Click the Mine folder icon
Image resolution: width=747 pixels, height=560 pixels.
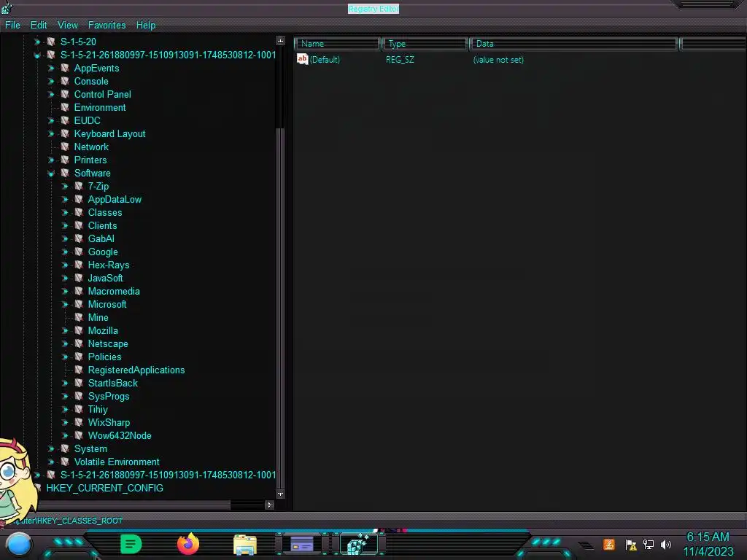coord(79,317)
